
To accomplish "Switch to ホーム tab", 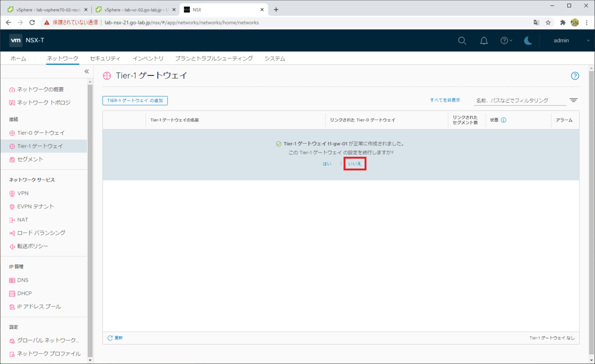I will pos(18,58).
